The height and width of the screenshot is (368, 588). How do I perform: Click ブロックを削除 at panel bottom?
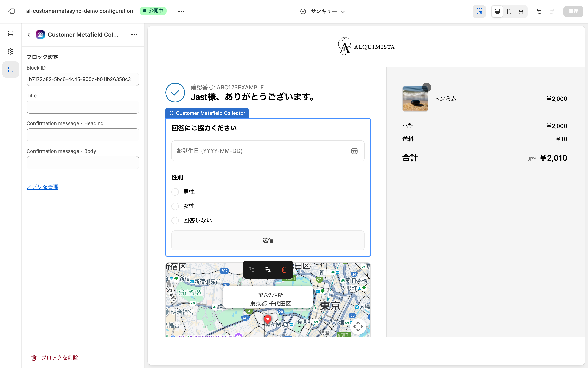click(x=55, y=358)
